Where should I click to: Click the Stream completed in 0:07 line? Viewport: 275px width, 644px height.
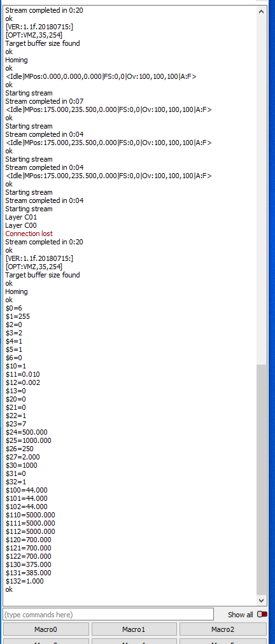(44, 101)
